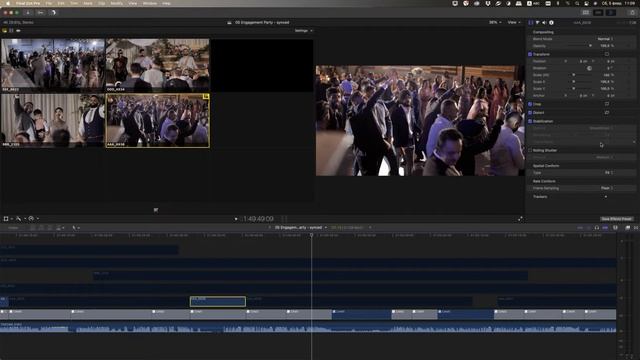Go back in timeline history arrow
640x360 pixels.
point(270,228)
